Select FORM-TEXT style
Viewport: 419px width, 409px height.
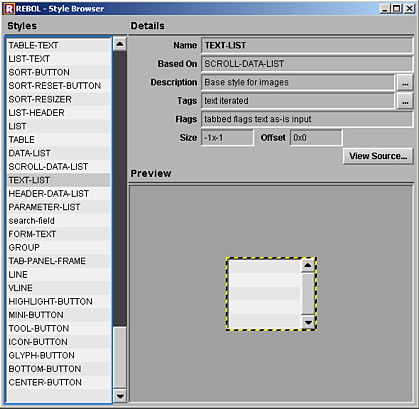point(59,234)
